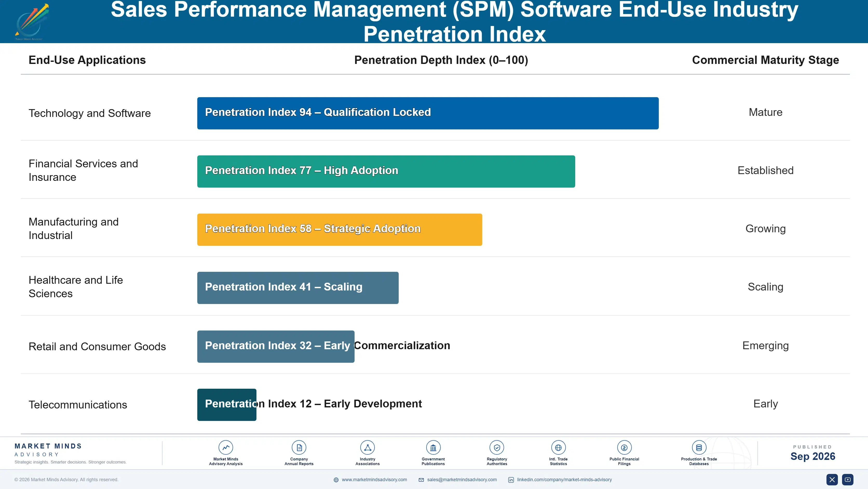The image size is (868, 489).
Task: Click the Mature maturity stage text
Action: [x=765, y=112]
